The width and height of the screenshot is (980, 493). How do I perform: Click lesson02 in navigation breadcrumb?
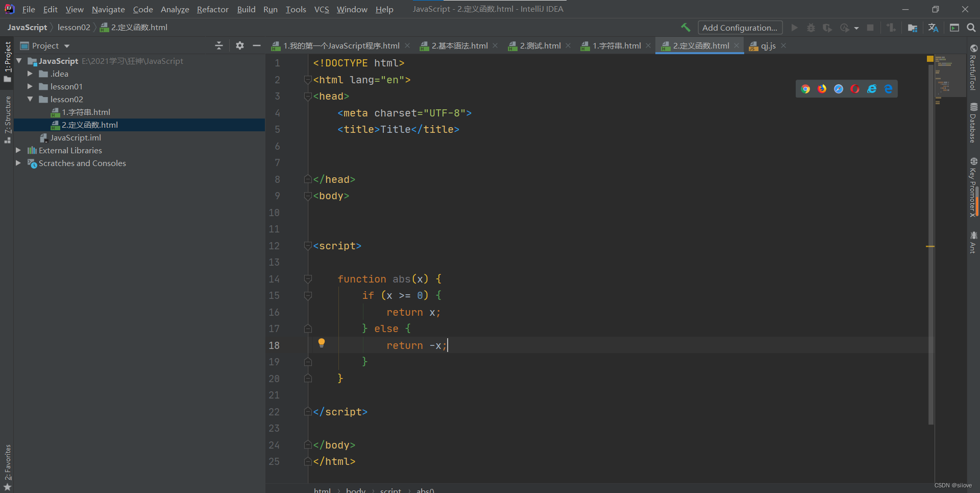(x=73, y=27)
